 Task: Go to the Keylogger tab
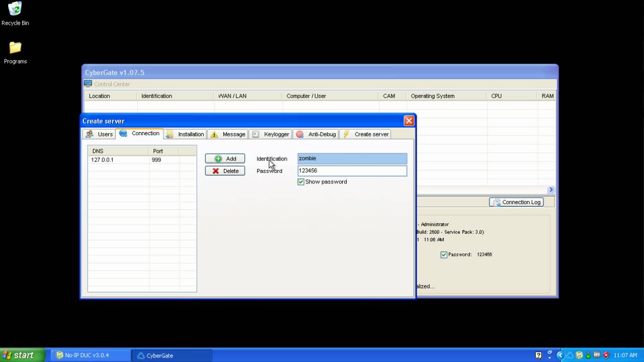pos(271,134)
